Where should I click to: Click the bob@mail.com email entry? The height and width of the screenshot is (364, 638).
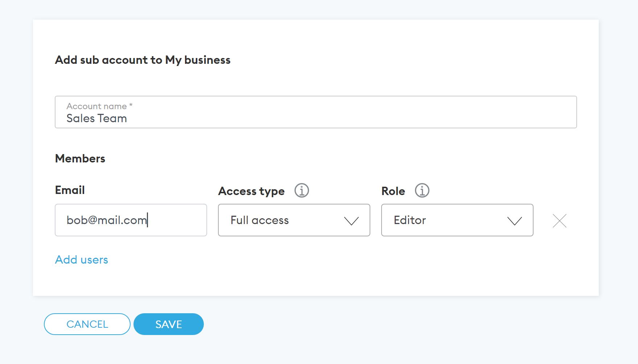(x=107, y=220)
